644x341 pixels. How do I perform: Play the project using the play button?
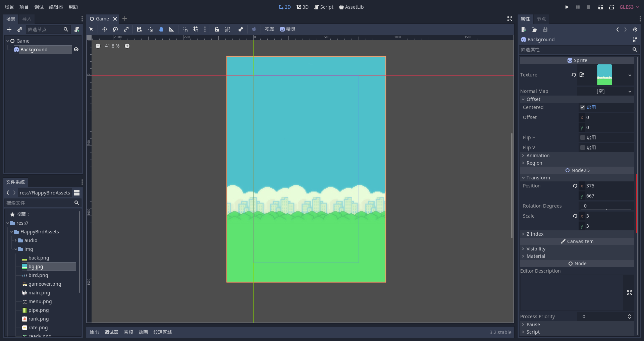click(x=567, y=7)
